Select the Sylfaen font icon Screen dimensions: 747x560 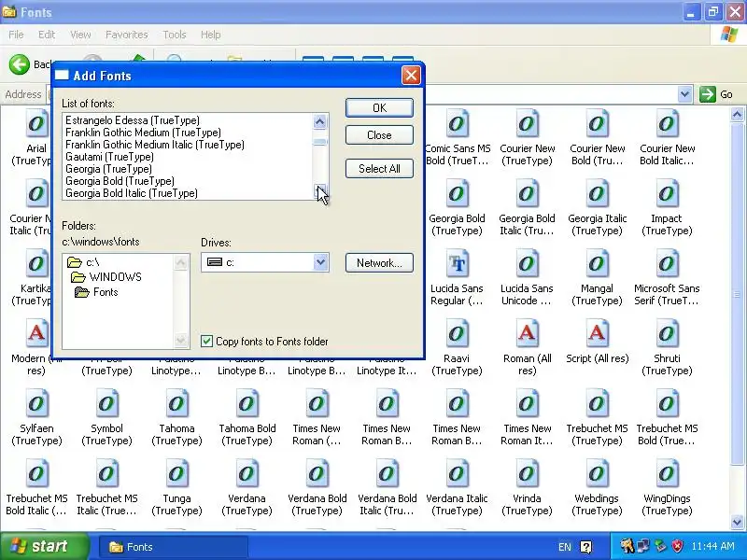coord(36,404)
